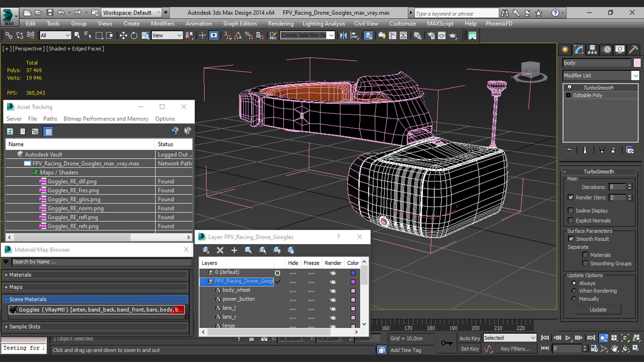This screenshot has width=644, height=362.
Task: Click the color swatch of 0 (default) layer
Action: (353, 273)
